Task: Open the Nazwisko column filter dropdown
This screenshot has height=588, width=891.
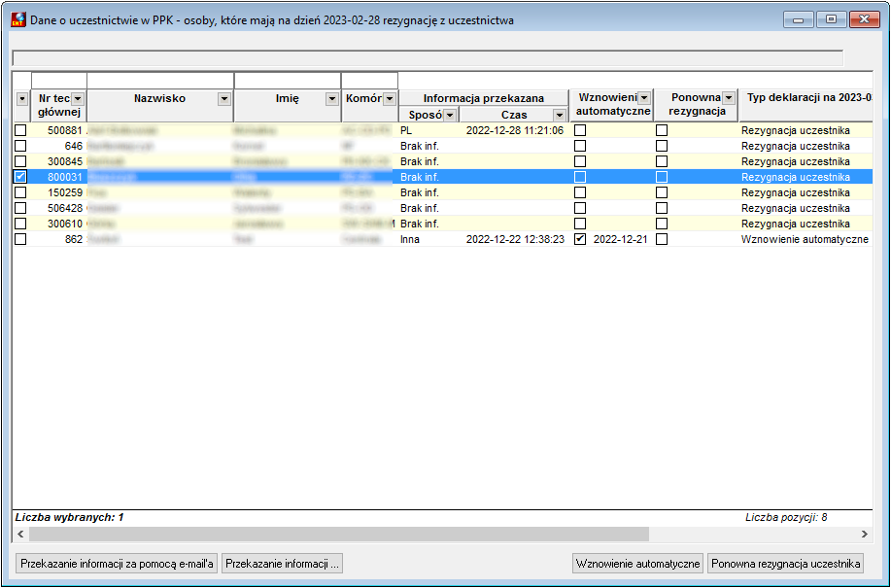Action: [x=224, y=99]
